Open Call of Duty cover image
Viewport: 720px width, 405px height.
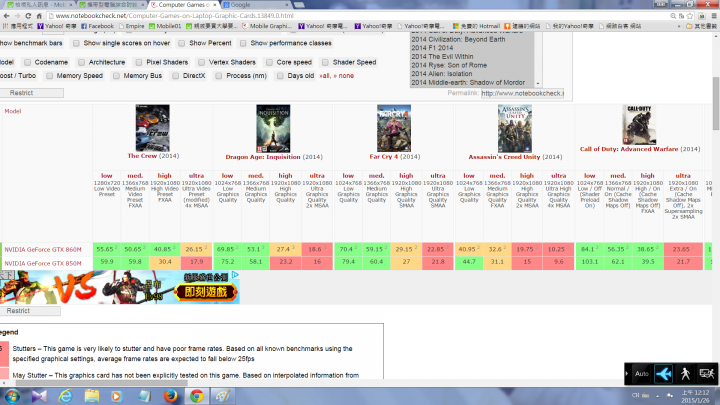[639, 125]
